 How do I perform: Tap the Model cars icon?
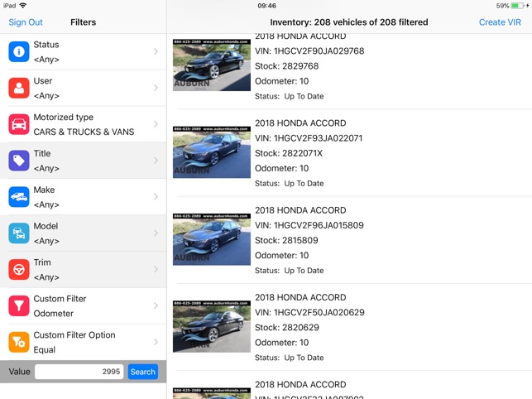19,233
